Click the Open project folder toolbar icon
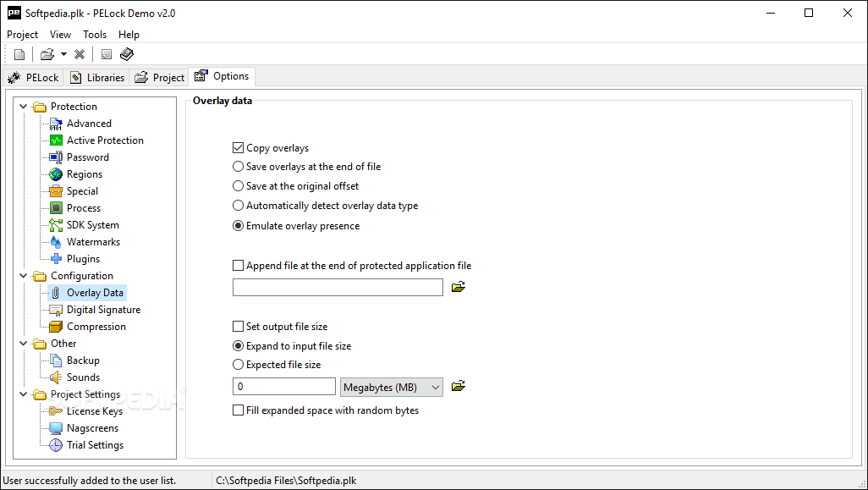This screenshot has height=490, width=868. click(47, 54)
